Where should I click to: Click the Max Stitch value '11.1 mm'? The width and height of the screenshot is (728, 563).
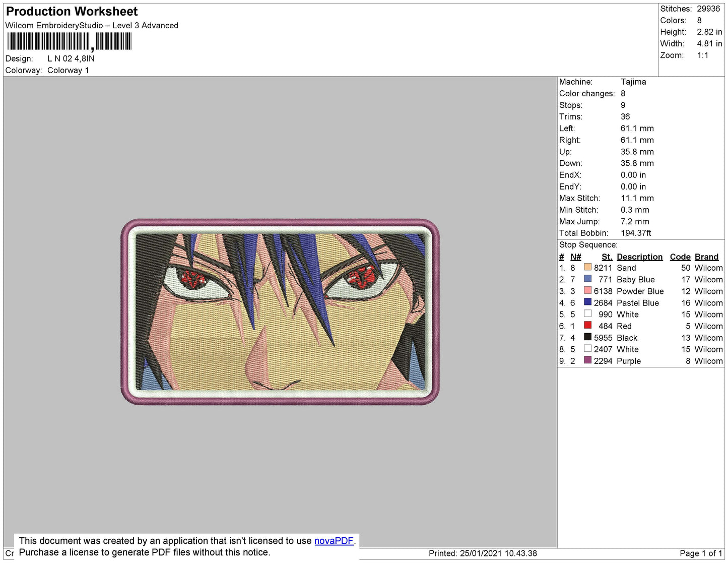click(x=637, y=198)
